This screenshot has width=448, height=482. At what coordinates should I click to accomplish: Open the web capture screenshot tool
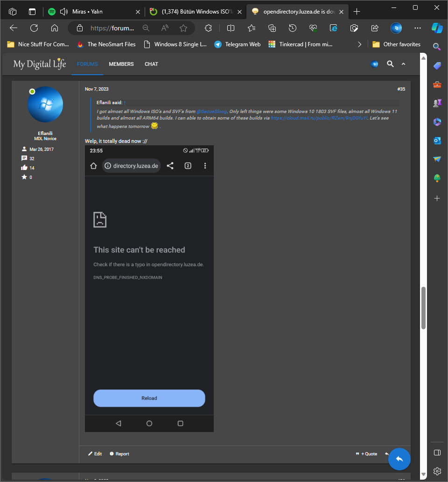pyautogui.click(x=354, y=28)
